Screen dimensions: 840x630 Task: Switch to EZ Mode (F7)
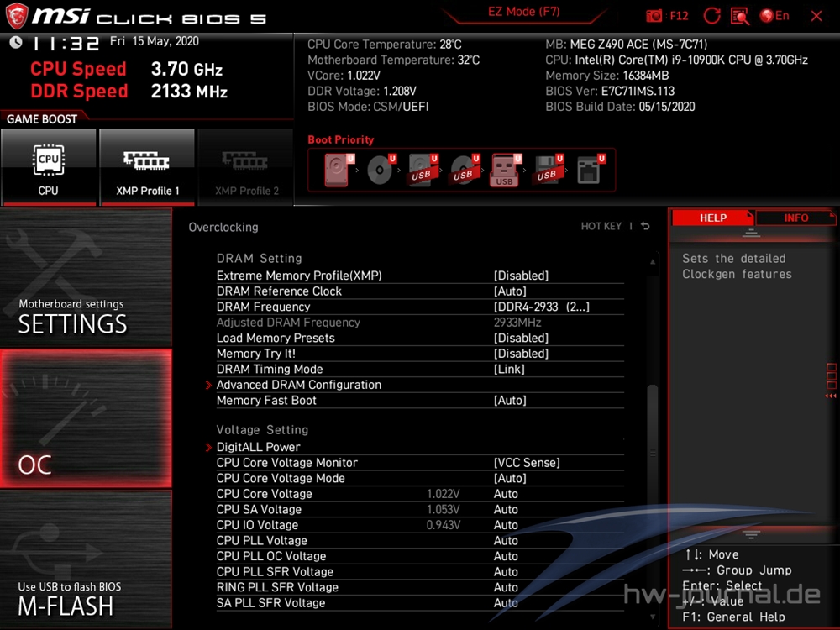(524, 12)
